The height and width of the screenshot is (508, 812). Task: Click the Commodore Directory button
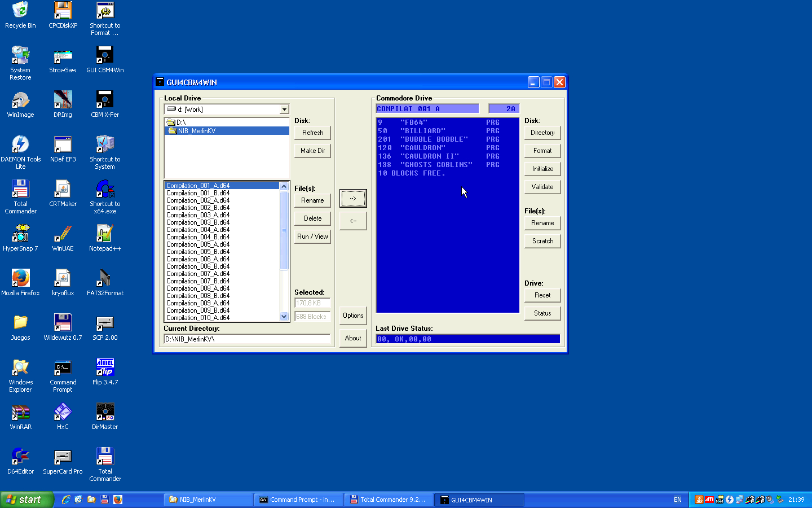point(542,133)
